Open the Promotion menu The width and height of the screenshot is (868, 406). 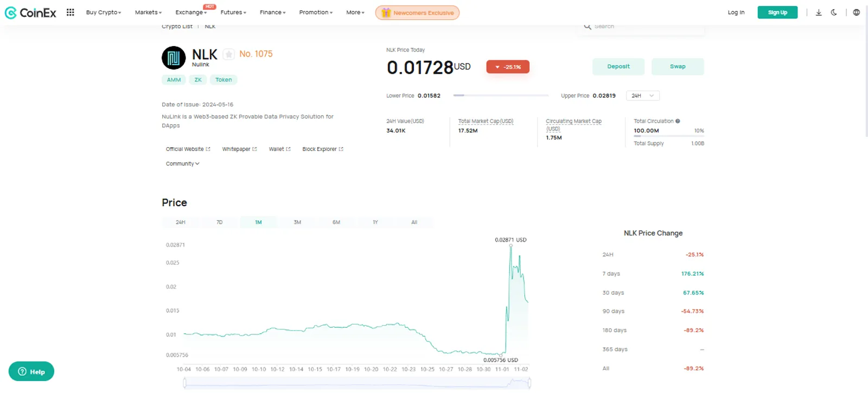pyautogui.click(x=316, y=12)
